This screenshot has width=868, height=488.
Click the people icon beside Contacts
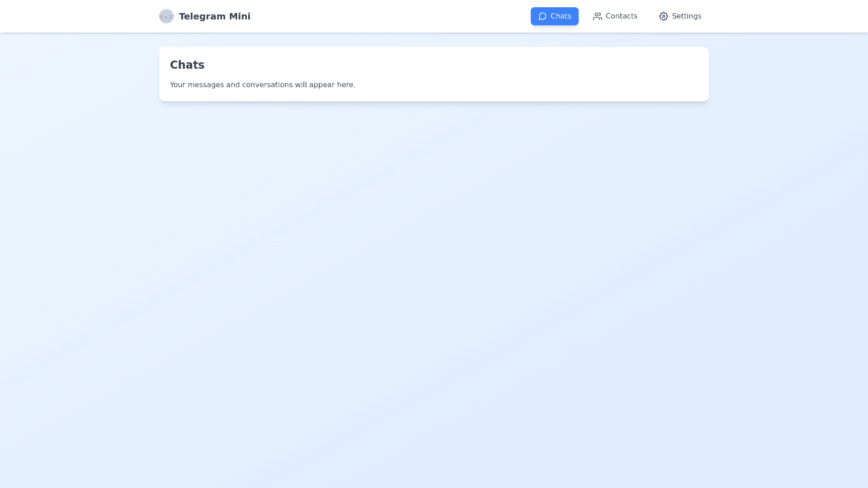tap(597, 16)
